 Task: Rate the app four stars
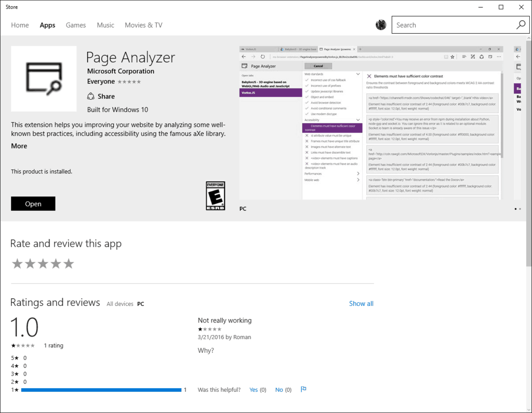click(x=56, y=264)
